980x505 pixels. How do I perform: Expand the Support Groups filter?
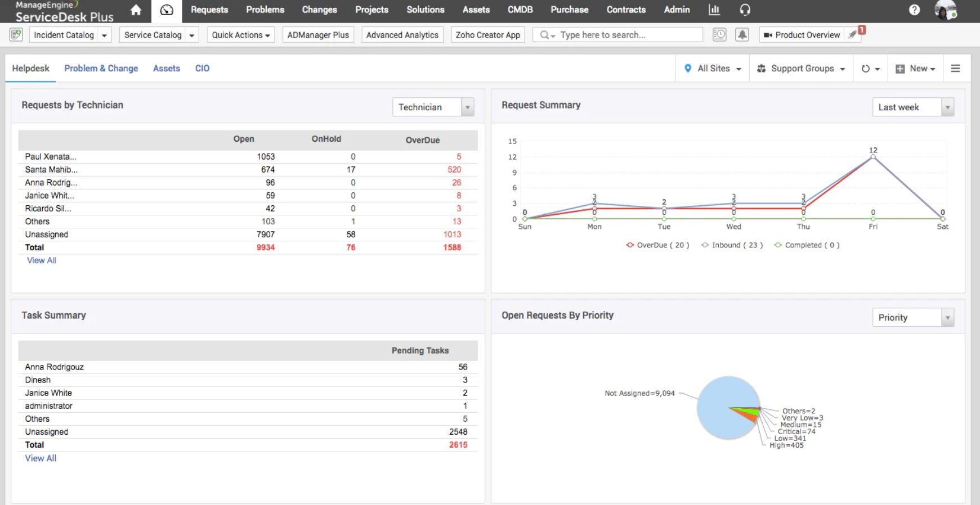click(802, 69)
